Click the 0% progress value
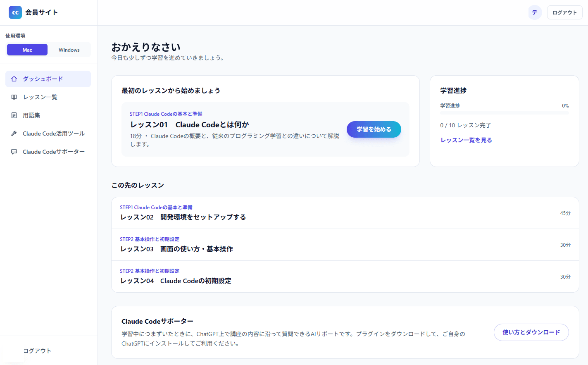 click(565, 106)
